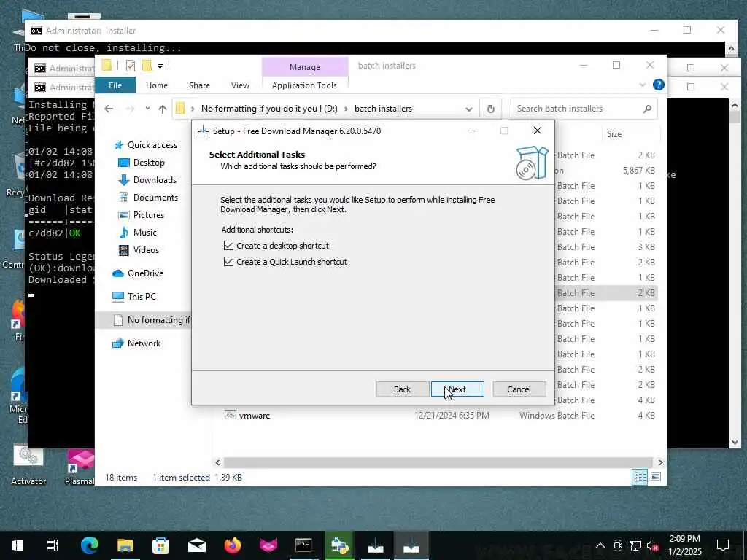Click command prompt scrollbar down arrow
Viewport: 747px width, 560px height.
[735, 443]
